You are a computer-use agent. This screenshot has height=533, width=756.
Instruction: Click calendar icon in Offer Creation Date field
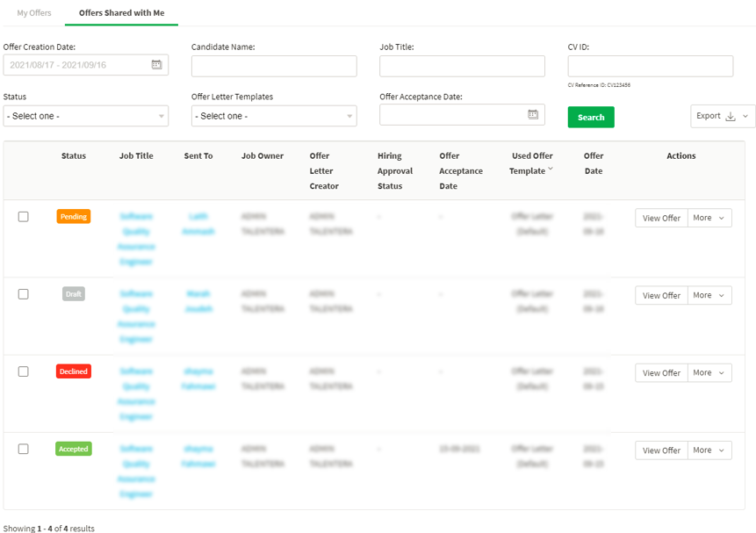tap(156, 65)
